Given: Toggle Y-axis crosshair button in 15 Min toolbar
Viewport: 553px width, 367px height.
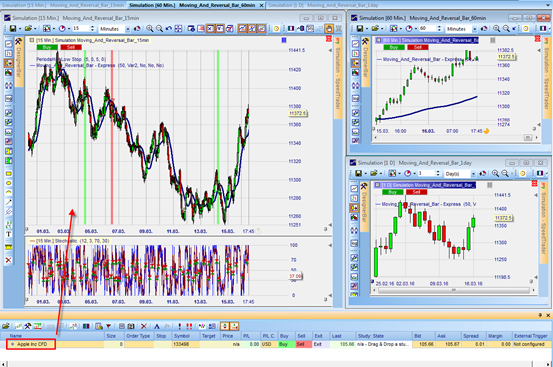Looking at the screenshot, I should pos(220,29).
